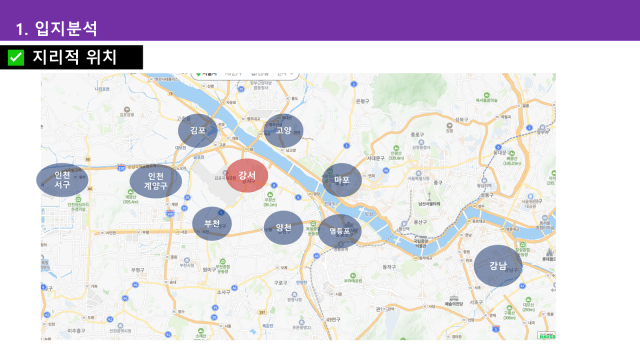Select the 고양 bubble on the map
This screenshot has width=640, height=360.
point(283,131)
